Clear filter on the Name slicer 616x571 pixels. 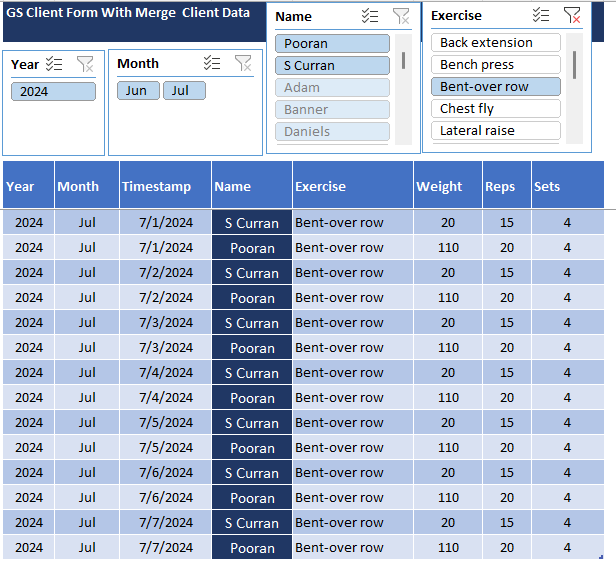point(401,16)
